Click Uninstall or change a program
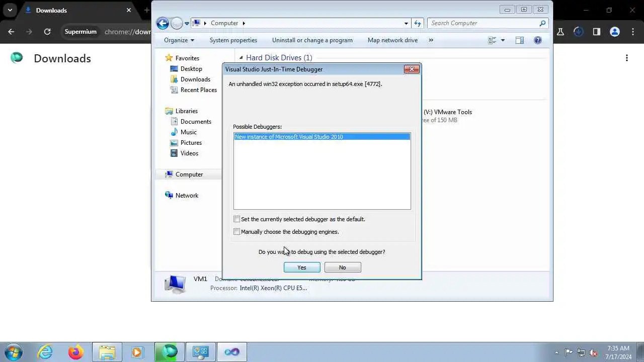Screen dimensions: 644x362 click(x=312, y=40)
